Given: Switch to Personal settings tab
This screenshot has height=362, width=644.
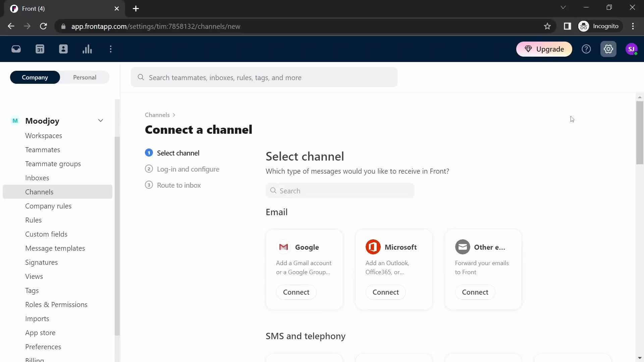Looking at the screenshot, I should point(85,77).
